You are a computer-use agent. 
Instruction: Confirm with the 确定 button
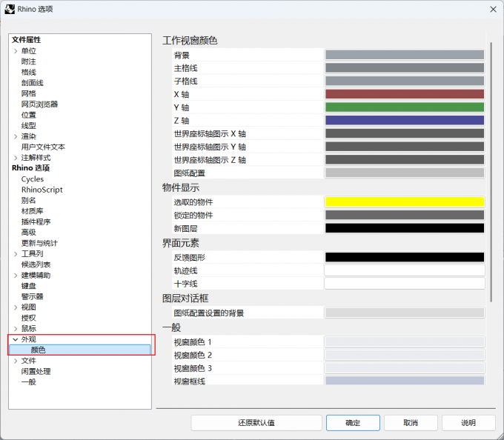point(353,423)
